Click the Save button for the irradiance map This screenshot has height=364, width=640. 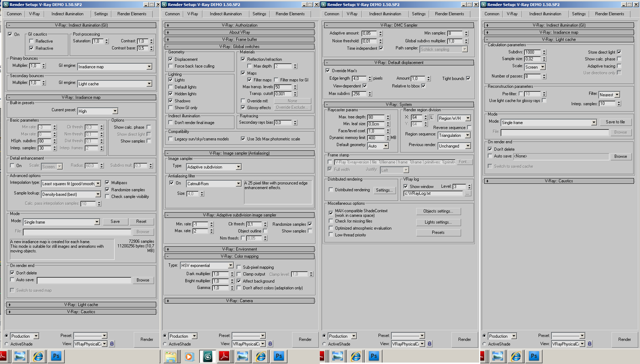click(115, 221)
